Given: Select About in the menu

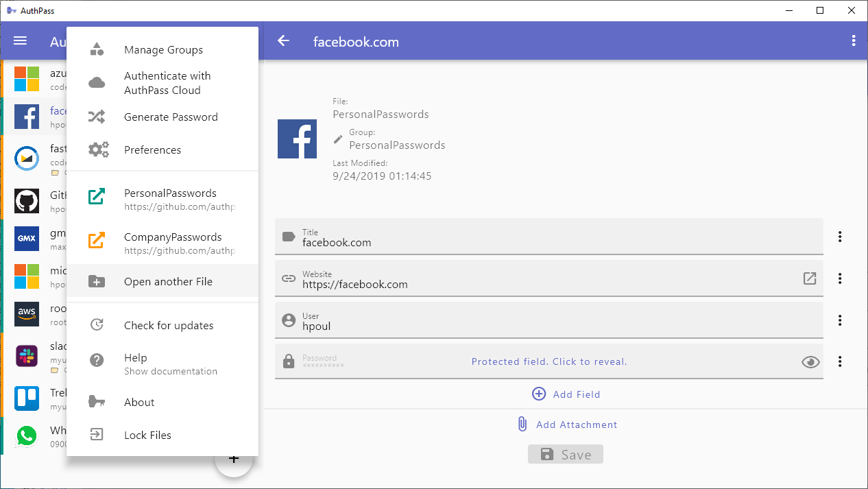Looking at the screenshot, I should [x=162, y=402].
